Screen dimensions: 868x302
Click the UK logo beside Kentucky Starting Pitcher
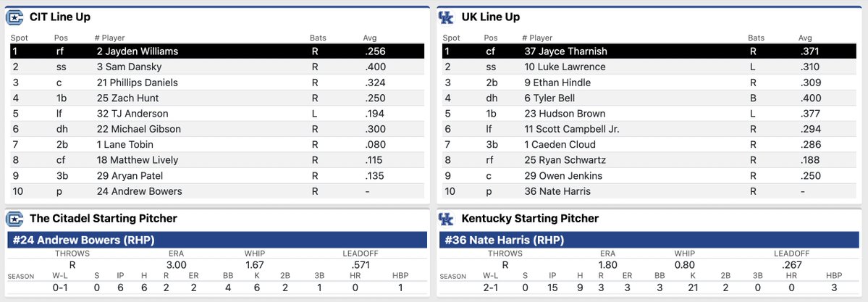[x=446, y=218]
